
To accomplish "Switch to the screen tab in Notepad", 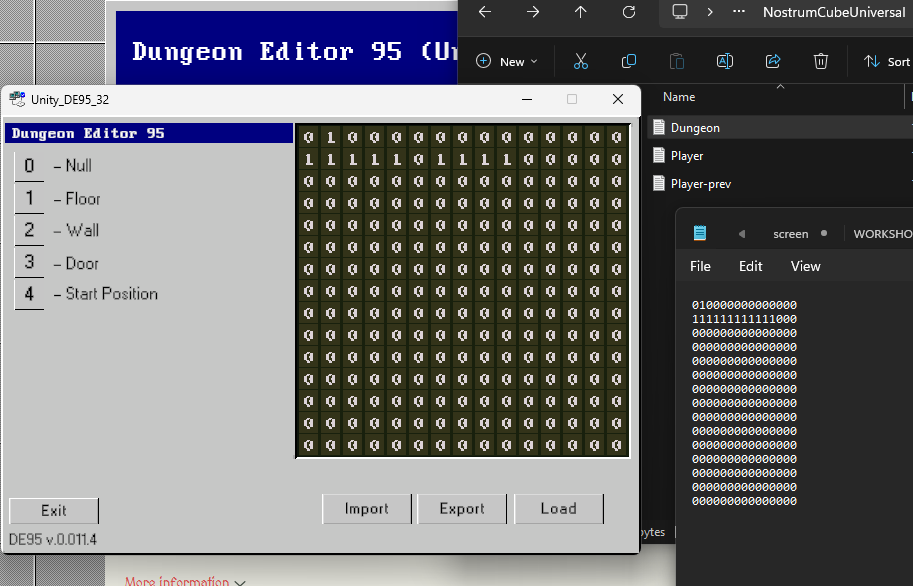I will coord(790,234).
